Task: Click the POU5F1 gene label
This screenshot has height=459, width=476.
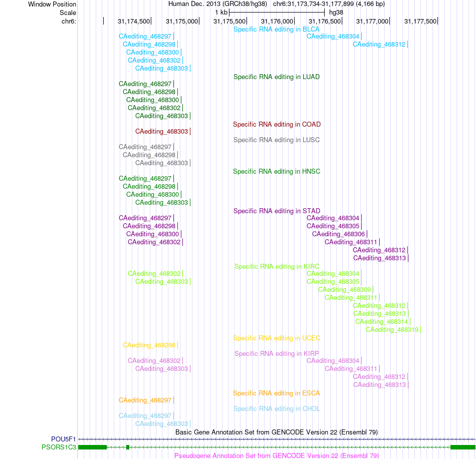Action: pyautogui.click(x=64, y=439)
